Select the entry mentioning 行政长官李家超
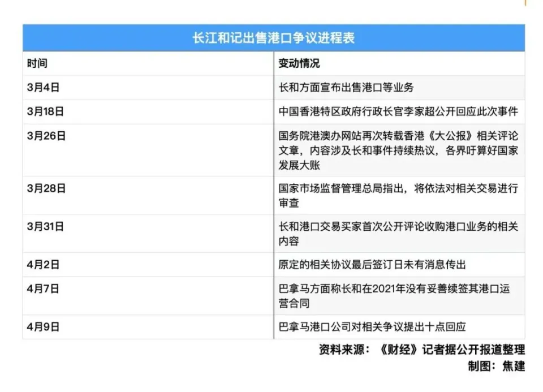 pos(398,112)
